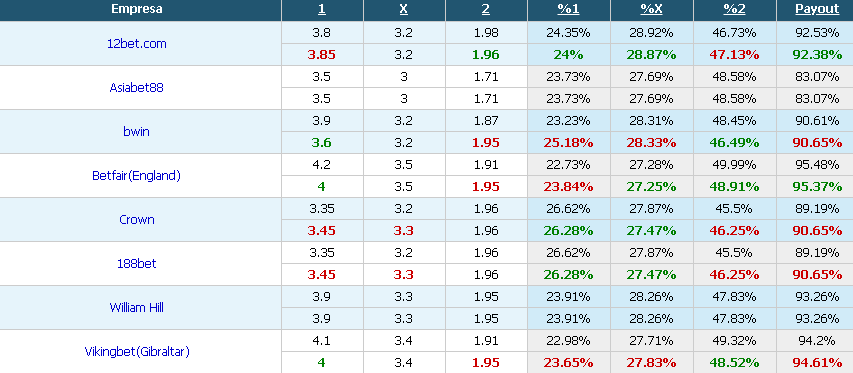Sort by the %1 column header
The width and height of the screenshot is (853, 373).
coord(568,9)
